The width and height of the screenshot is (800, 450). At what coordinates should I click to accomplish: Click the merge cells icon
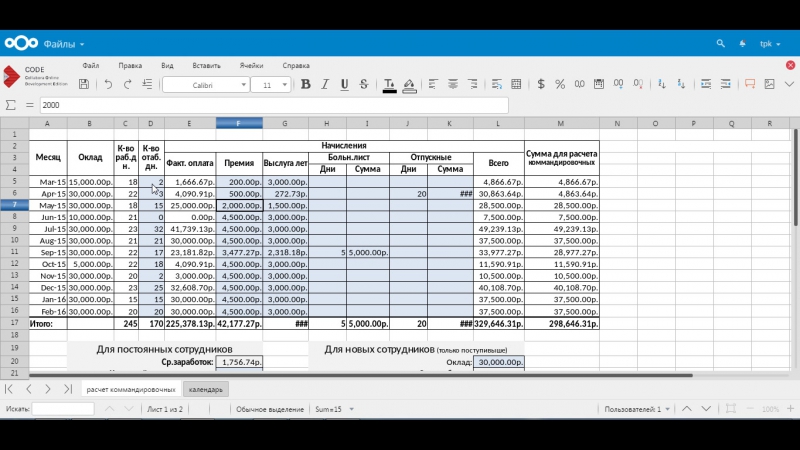pyautogui.click(x=516, y=85)
